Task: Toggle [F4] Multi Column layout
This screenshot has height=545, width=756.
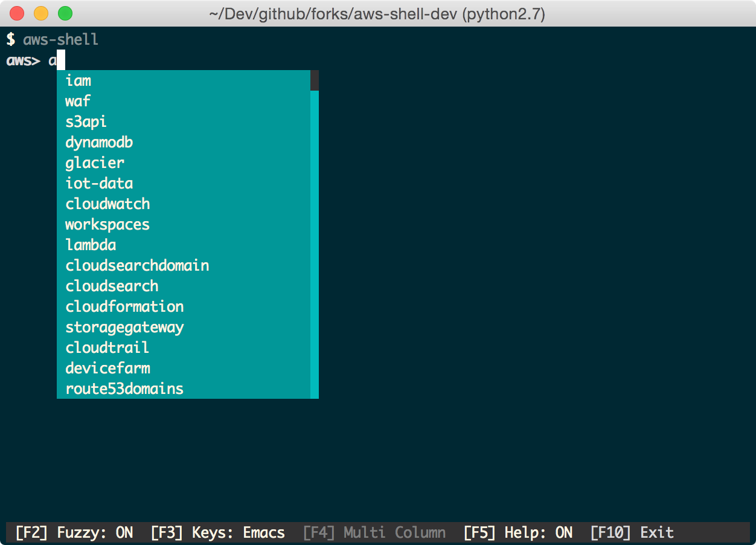Action: coord(374,532)
